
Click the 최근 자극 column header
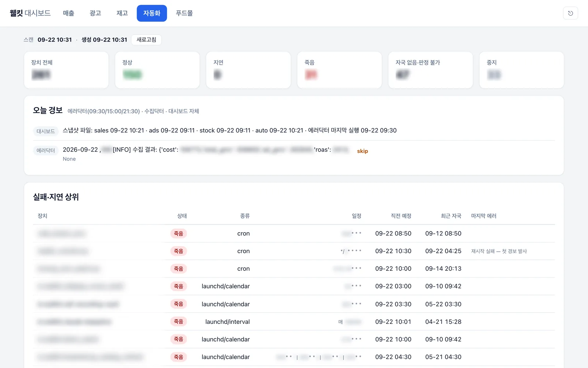[451, 216]
